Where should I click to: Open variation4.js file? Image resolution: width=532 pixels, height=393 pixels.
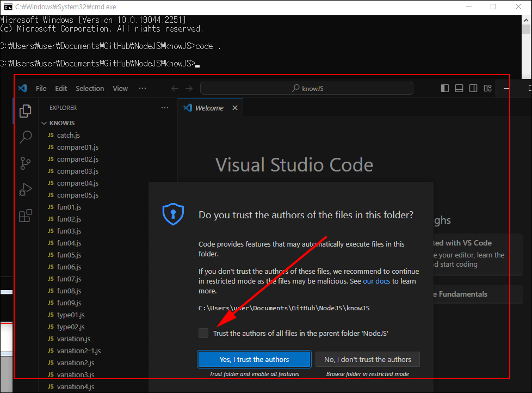75,386
